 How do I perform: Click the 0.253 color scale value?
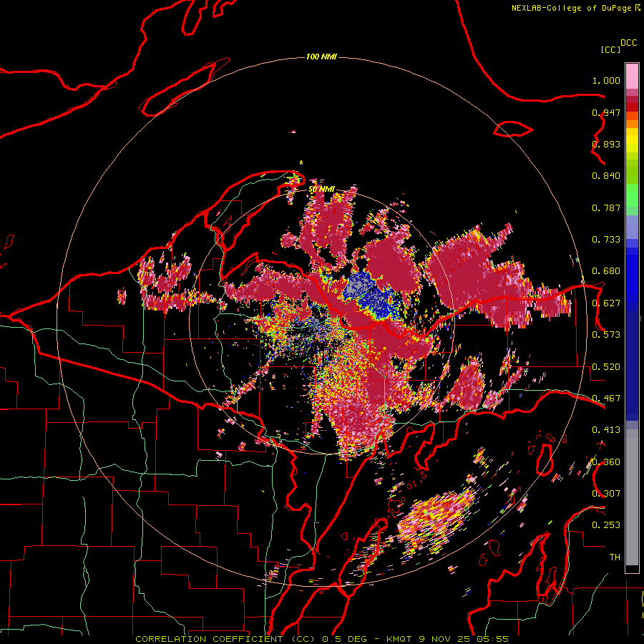(606, 525)
